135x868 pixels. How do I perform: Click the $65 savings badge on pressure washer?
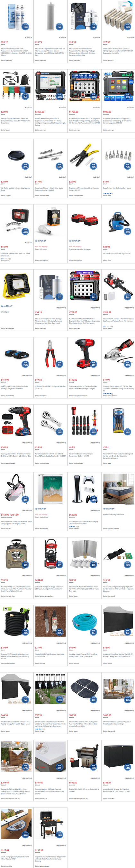pos(59,564)
